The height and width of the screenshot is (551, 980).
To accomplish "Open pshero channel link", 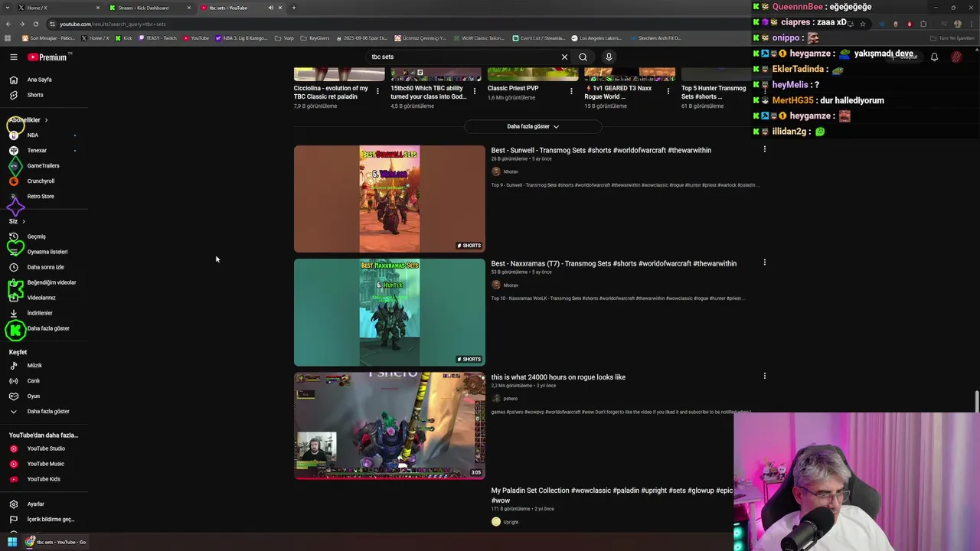I will pyautogui.click(x=511, y=399).
